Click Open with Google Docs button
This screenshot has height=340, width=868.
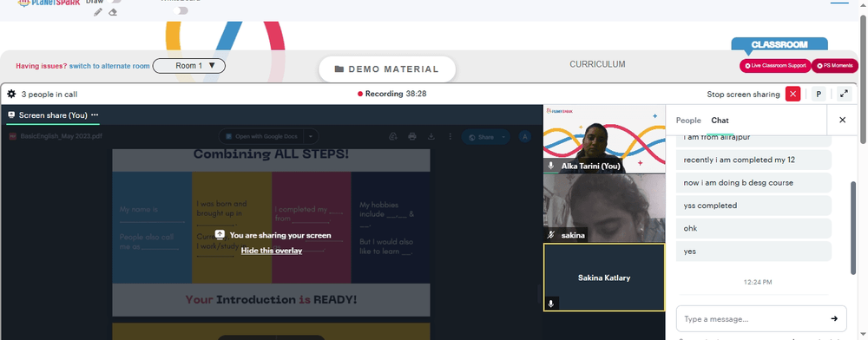(262, 136)
